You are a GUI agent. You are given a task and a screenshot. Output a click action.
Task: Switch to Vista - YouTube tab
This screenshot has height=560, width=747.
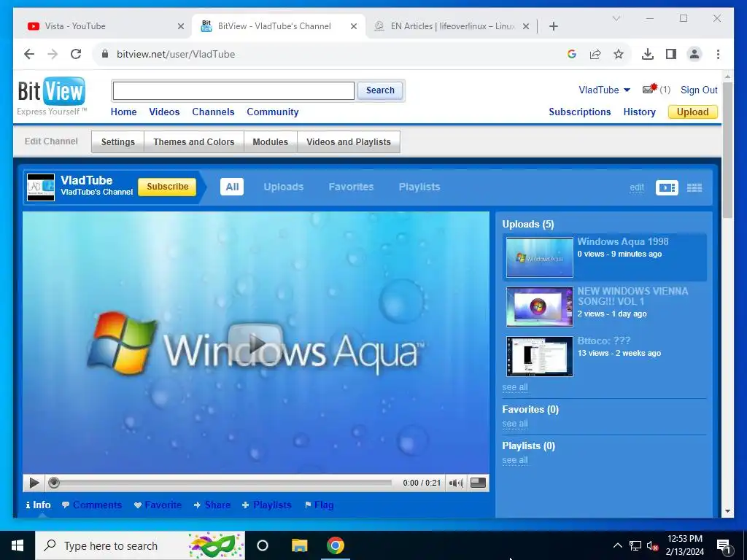[102, 26]
